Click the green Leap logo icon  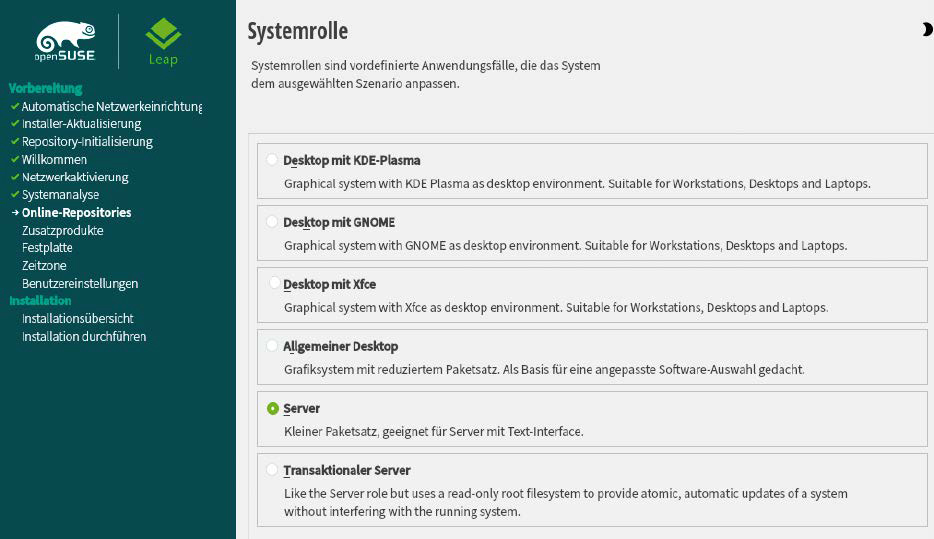pyautogui.click(x=163, y=35)
